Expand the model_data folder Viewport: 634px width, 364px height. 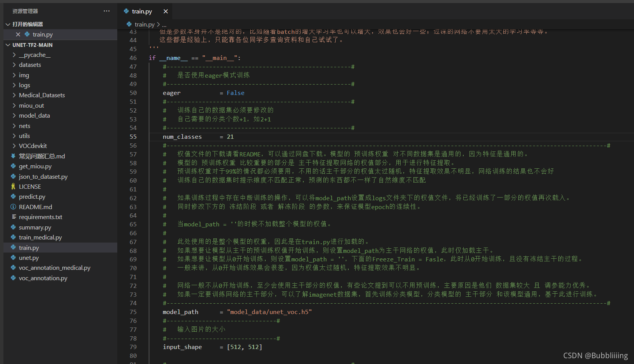14,115
